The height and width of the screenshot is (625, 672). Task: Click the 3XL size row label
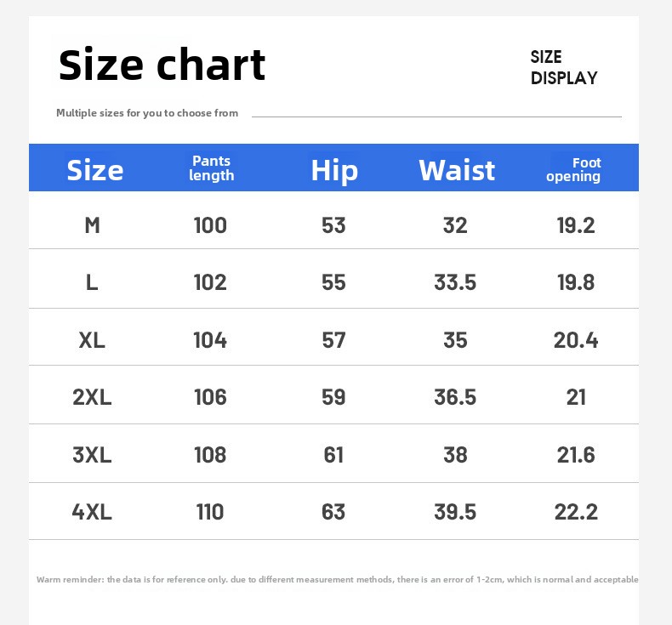coord(92,455)
